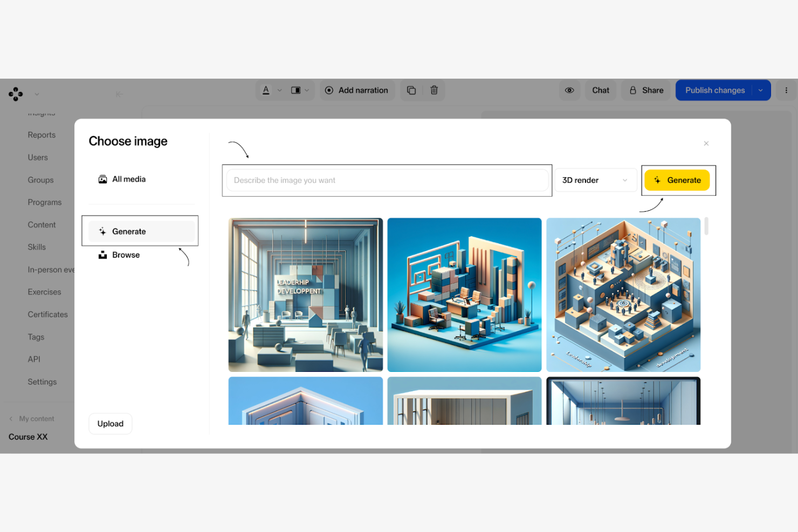The height and width of the screenshot is (532, 798).
Task: Collapse the left sidebar with the arrow icon
Action: point(119,94)
